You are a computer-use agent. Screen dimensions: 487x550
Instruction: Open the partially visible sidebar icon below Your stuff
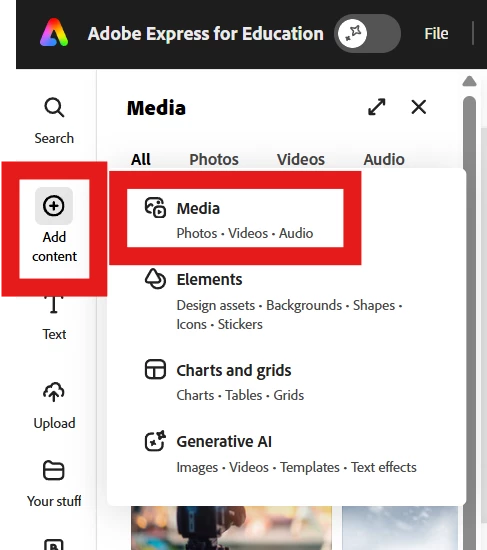coord(54,544)
